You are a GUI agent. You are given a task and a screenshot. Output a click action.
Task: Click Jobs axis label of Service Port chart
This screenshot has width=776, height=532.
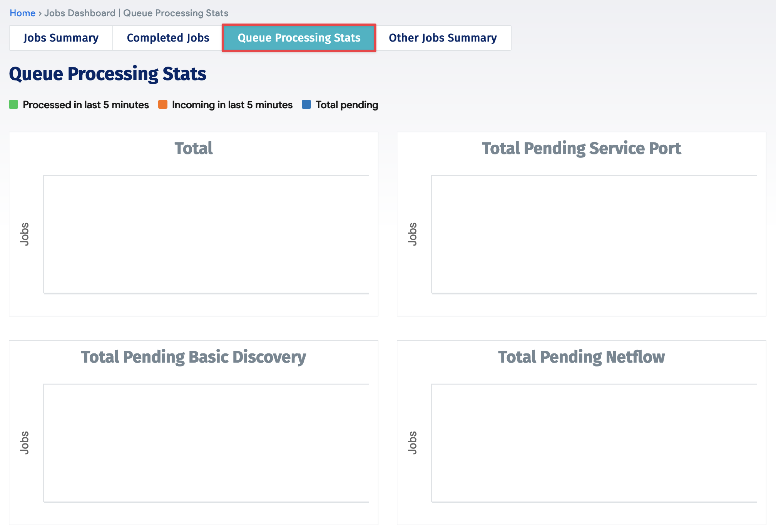point(412,234)
